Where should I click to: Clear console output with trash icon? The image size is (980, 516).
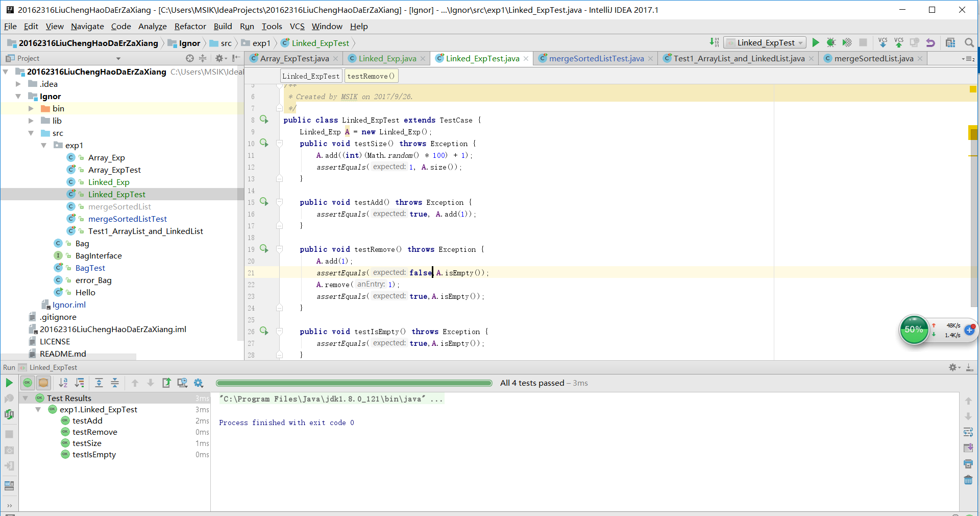968,480
